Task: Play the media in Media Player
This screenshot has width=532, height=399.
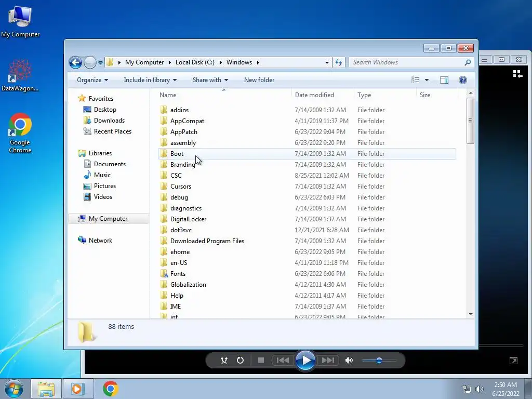Action: click(x=305, y=361)
